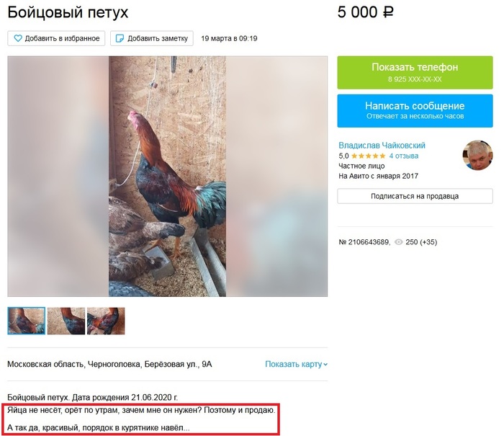
Task: Subscribe via Подписаться на продавца
Action: click(x=415, y=196)
